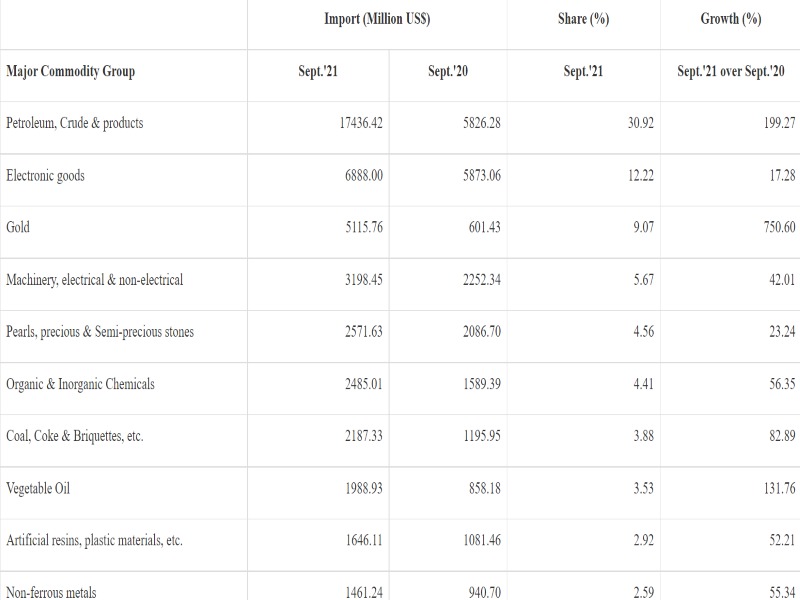Click the Electronic goods row label

pyautogui.click(x=45, y=176)
